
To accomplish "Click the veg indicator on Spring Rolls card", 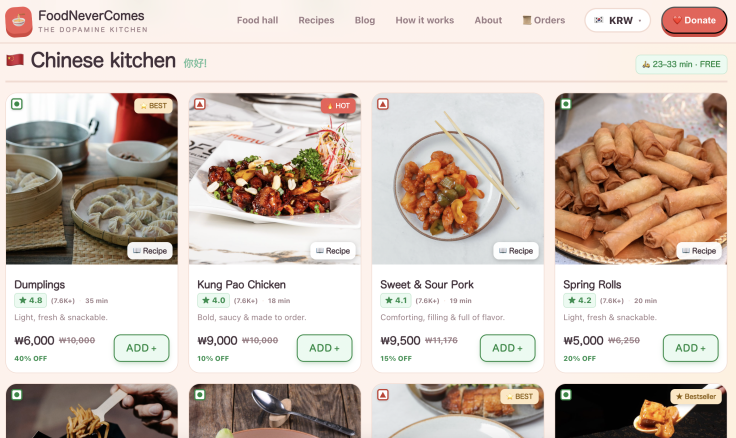I will pos(566,104).
